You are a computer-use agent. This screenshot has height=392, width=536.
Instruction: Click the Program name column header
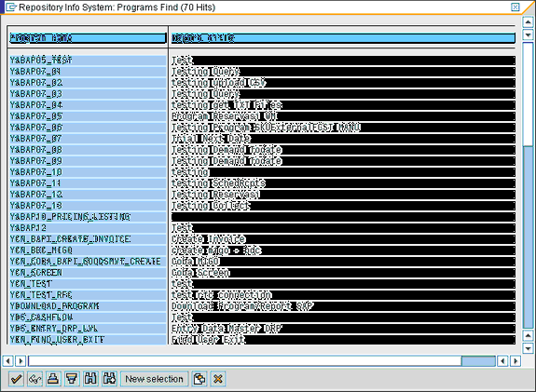click(88, 37)
